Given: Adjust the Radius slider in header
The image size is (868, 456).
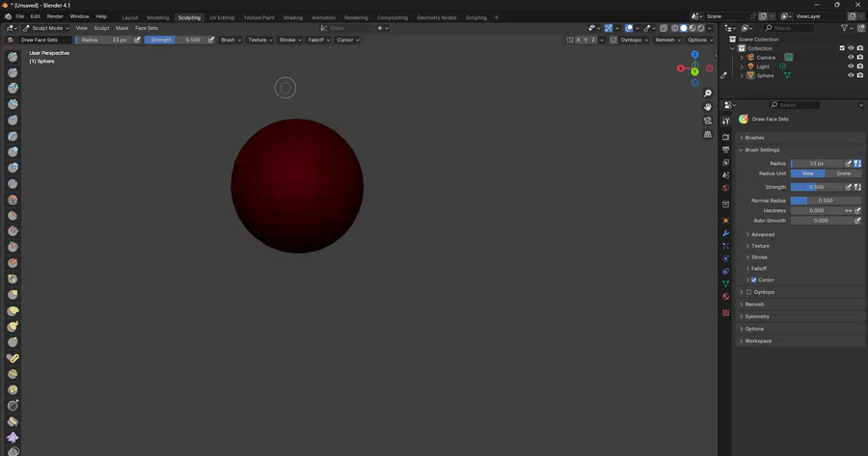Looking at the screenshot, I should pos(103,40).
